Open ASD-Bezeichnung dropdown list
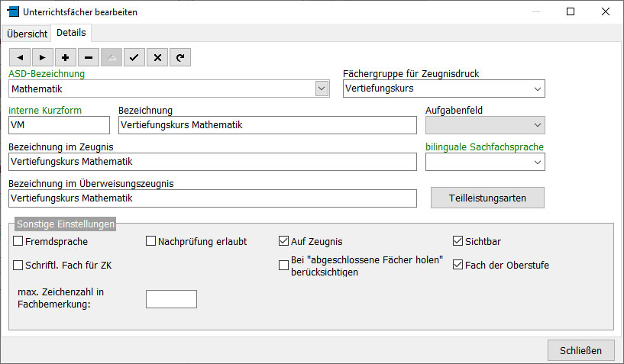Screen dimensions: 624x364 pos(322,89)
